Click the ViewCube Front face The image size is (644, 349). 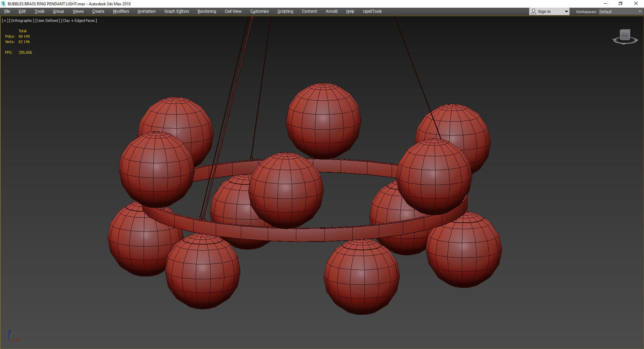point(625,35)
